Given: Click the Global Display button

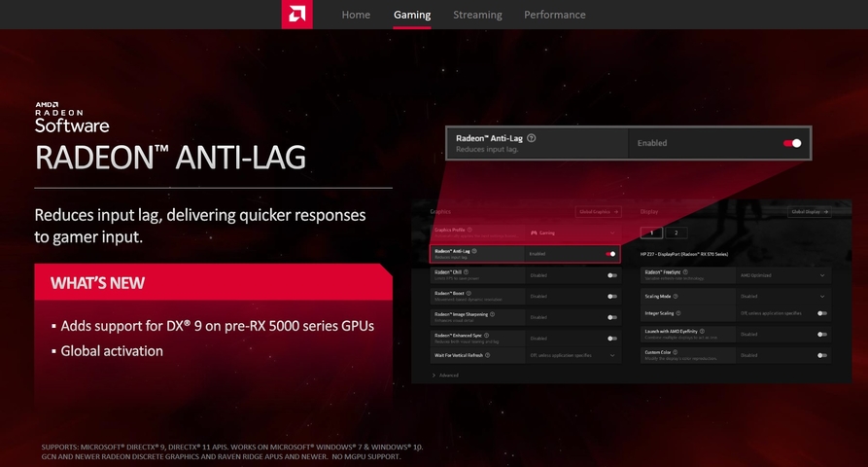Looking at the screenshot, I should [x=809, y=212].
